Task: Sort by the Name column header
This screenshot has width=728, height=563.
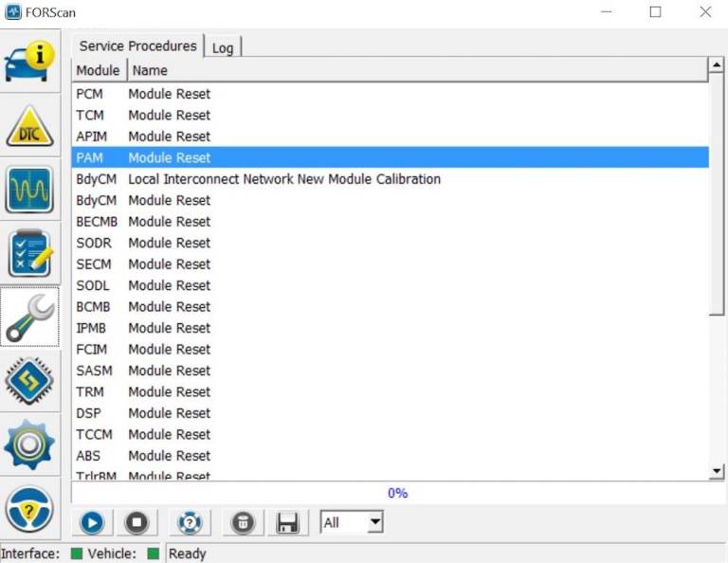Action: tap(417, 70)
